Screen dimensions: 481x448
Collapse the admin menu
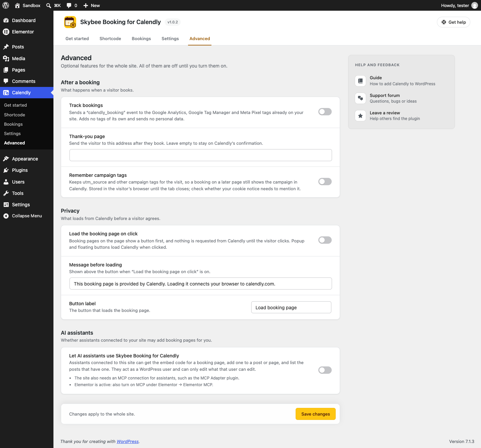[x=27, y=216]
